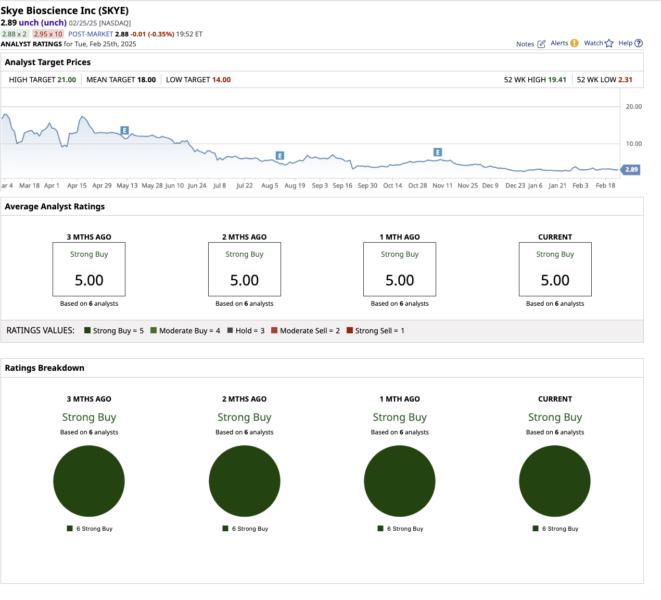Image resolution: width=661 pixels, height=600 pixels.
Task: Open the Help question mark icon
Action: [639, 43]
